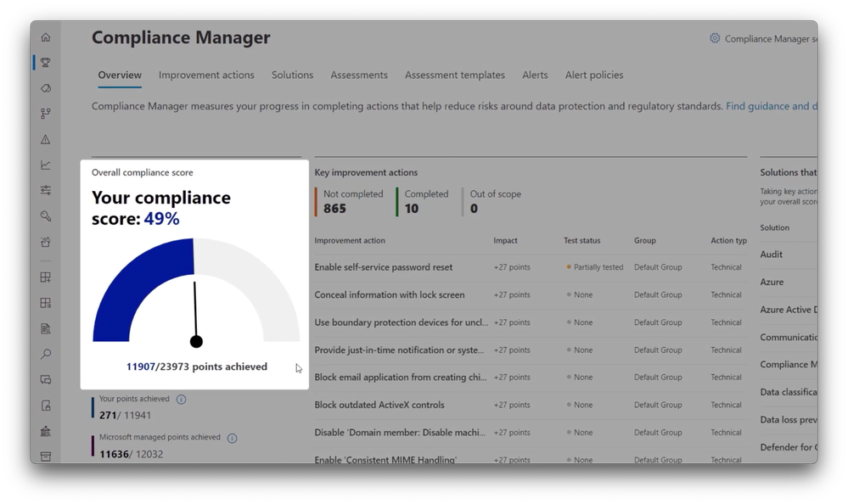Open the App governance grid-list icon
Viewport: 848px width, 504px height.
tap(46, 303)
